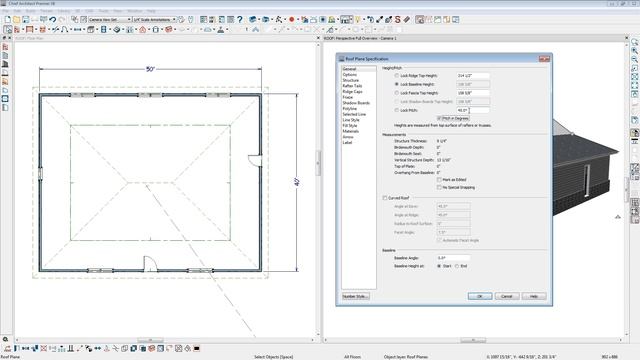Viewport: 640px width, 360px height.
Task: Select the blue window tool icon
Action: (104, 30)
